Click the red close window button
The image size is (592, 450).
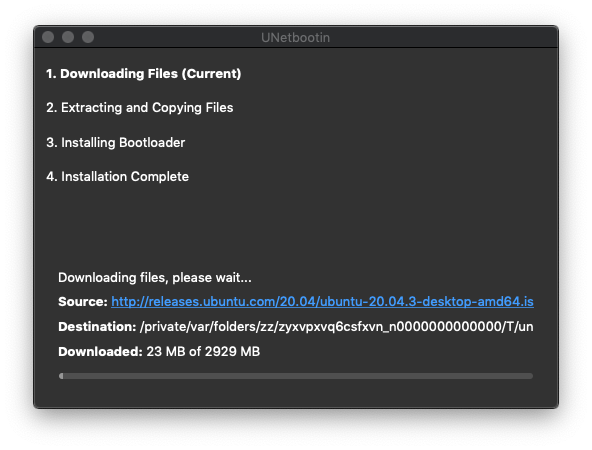coord(48,37)
